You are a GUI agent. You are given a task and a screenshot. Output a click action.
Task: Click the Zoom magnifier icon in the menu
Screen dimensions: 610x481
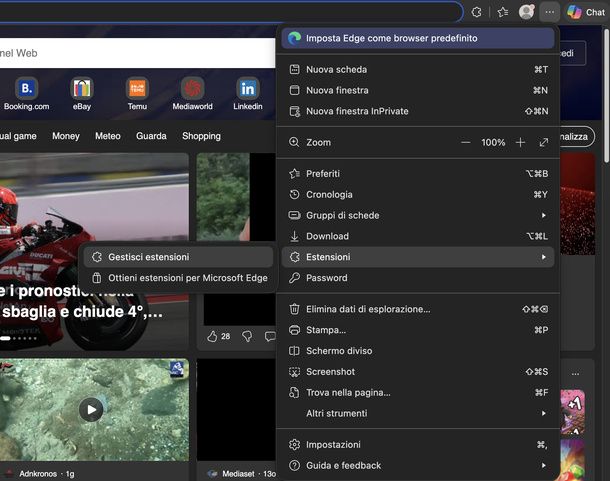[294, 142]
